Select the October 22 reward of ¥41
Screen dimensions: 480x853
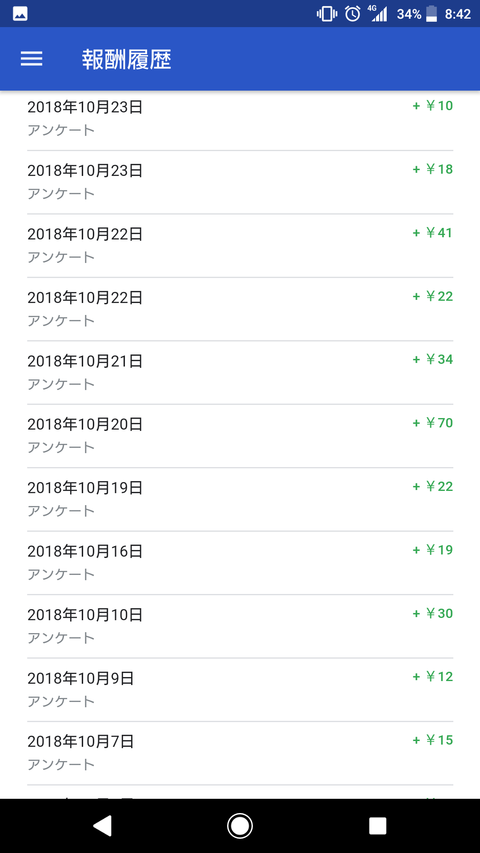[240, 246]
